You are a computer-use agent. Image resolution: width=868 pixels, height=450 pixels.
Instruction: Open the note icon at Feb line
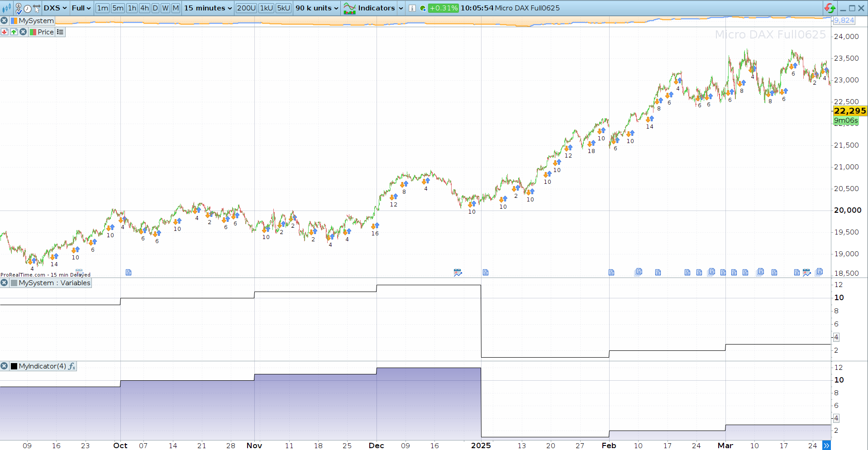pos(611,272)
